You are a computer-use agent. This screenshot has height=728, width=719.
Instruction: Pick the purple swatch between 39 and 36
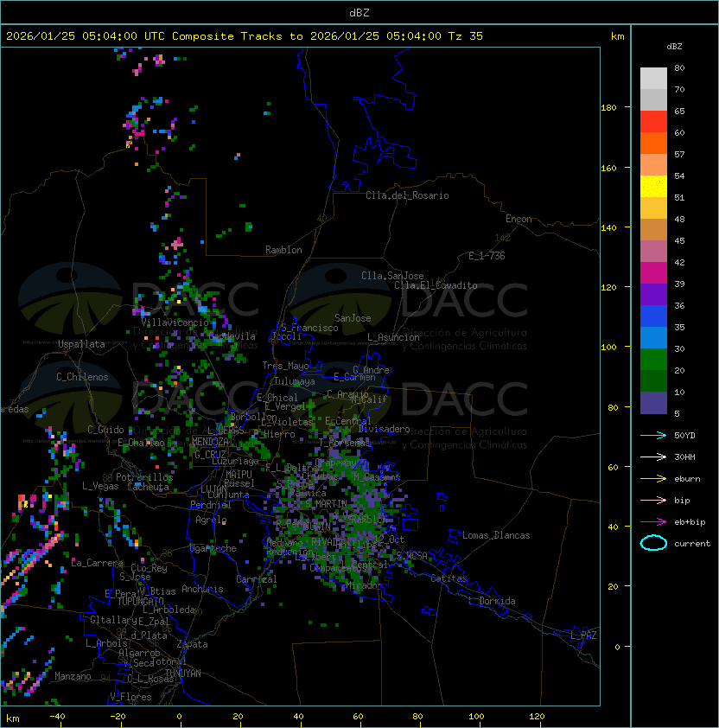pos(653,294)
